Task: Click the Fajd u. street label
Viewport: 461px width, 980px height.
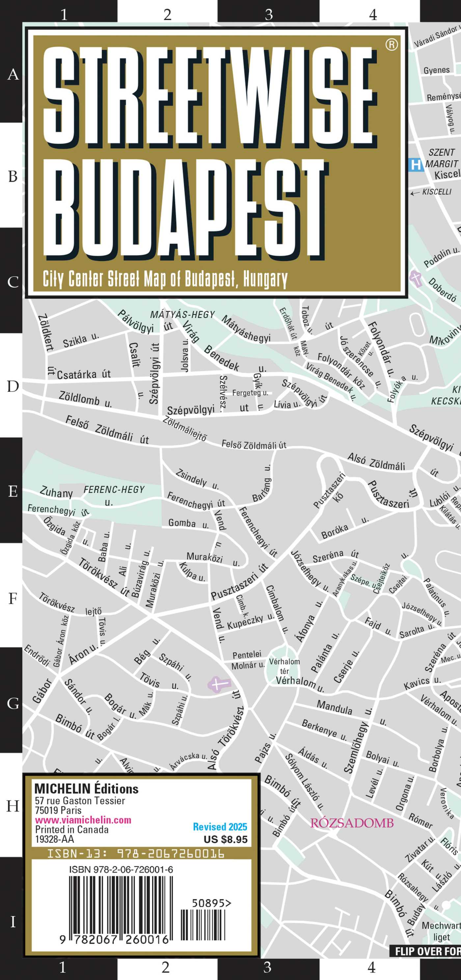Action: click(x=378, y=627)
